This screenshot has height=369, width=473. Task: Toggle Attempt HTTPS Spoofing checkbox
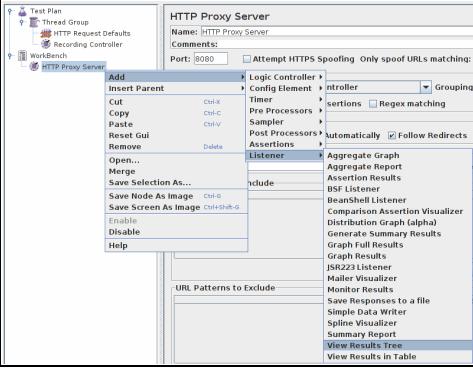(x=247, y=59)
